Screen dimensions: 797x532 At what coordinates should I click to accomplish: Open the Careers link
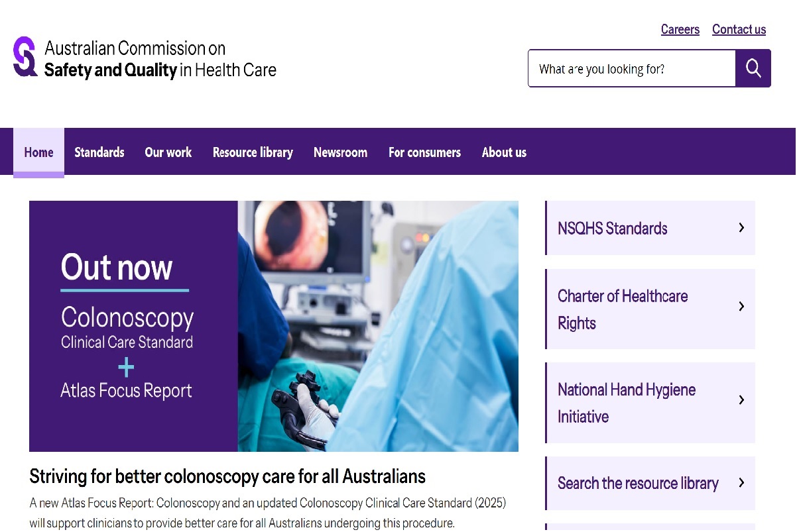(x=680, y=30)
